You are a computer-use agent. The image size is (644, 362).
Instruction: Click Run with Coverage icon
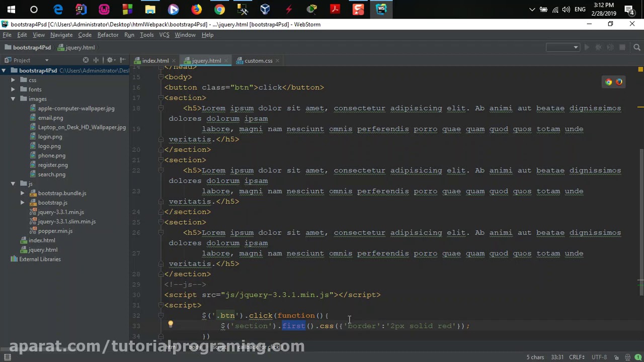pyautogui.click(x=610, y=47)
